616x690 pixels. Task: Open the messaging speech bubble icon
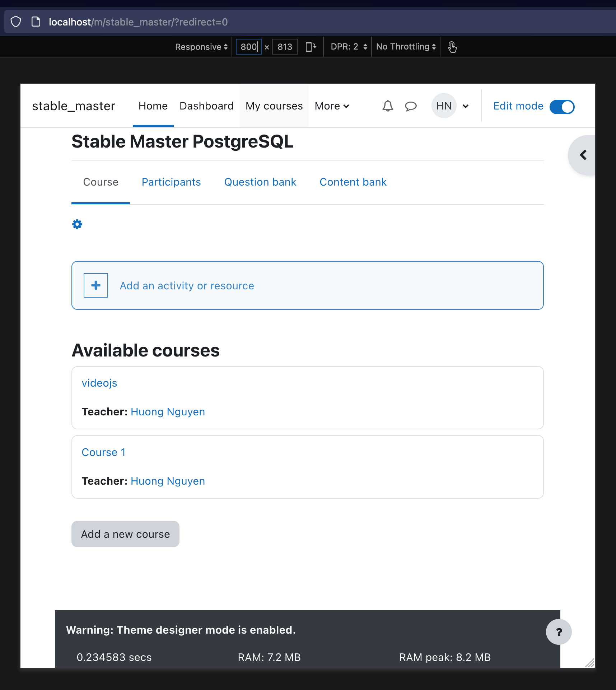pyautogui.click(x=411, y=106)
